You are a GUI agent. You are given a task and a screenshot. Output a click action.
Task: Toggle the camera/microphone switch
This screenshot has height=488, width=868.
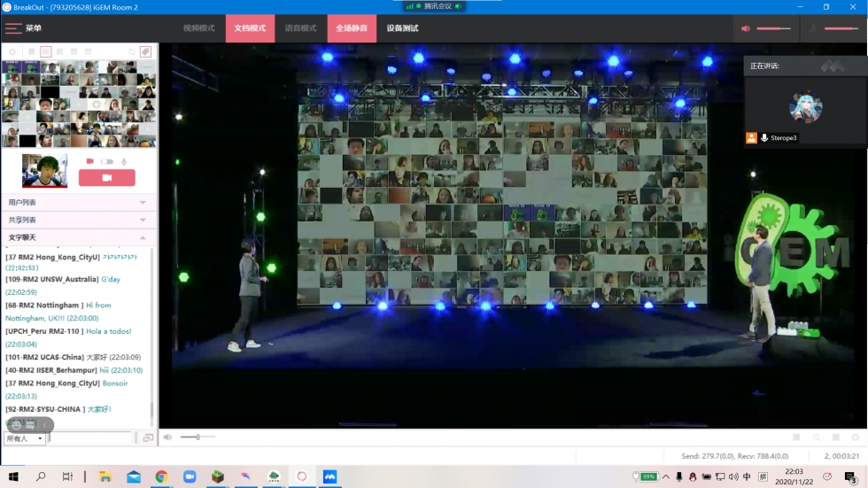tap(107, 161)
